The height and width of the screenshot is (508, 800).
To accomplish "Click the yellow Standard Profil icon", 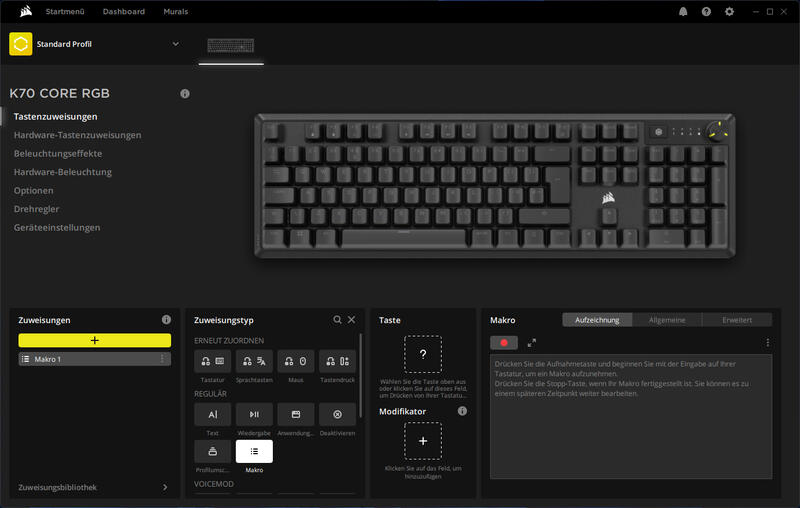I will click(20, 44).
